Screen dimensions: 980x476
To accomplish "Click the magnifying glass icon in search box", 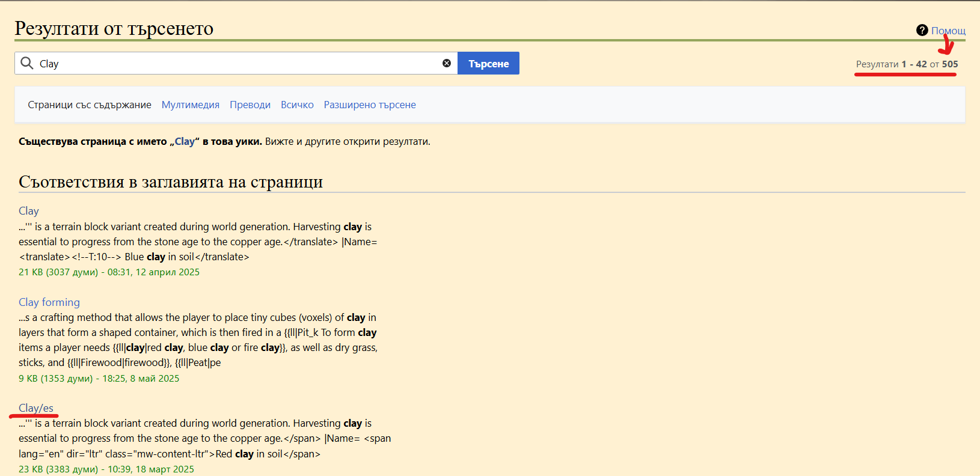I will [x=27, y=63].
